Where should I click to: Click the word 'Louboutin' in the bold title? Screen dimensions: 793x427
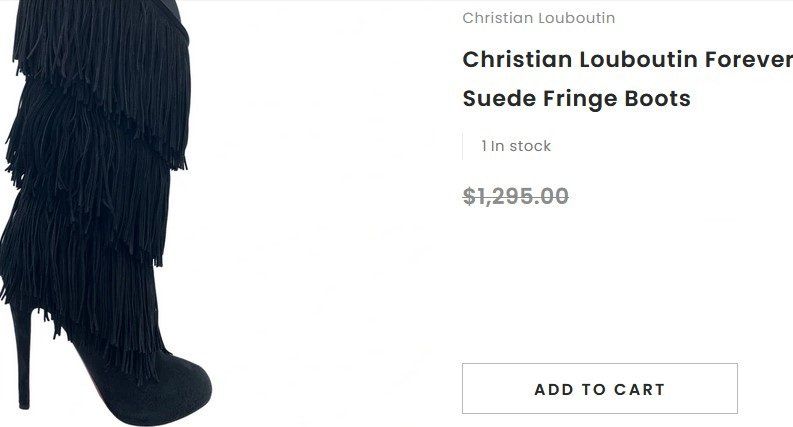[x=638, y=60]
